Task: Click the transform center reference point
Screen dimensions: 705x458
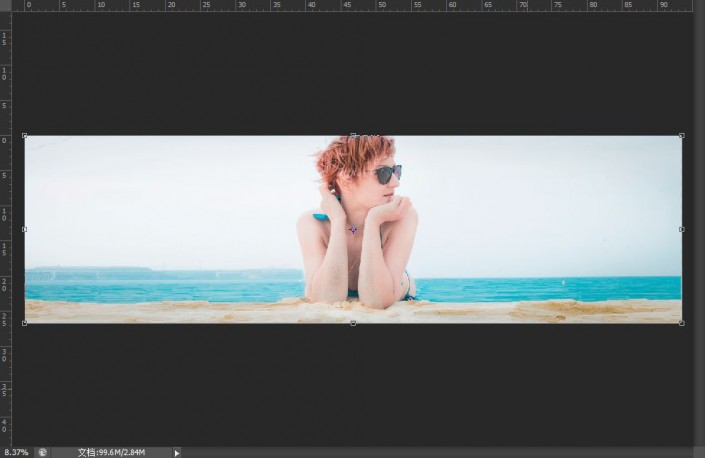Action: pos(353,230)
